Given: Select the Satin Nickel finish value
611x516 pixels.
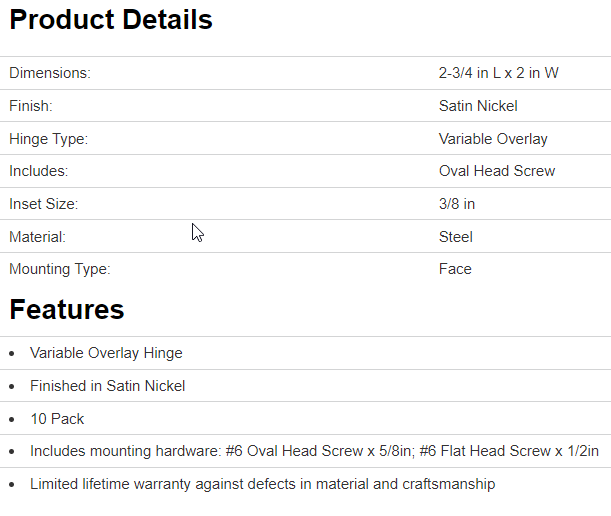Looking at the screenshot, I should [478, 106].
